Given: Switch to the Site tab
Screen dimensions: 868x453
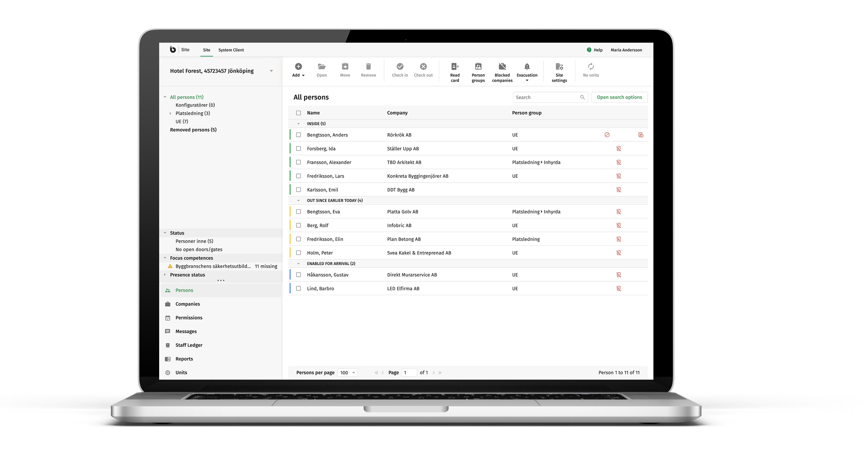Looking at the screenshot, I should click(x=207, y=50).
